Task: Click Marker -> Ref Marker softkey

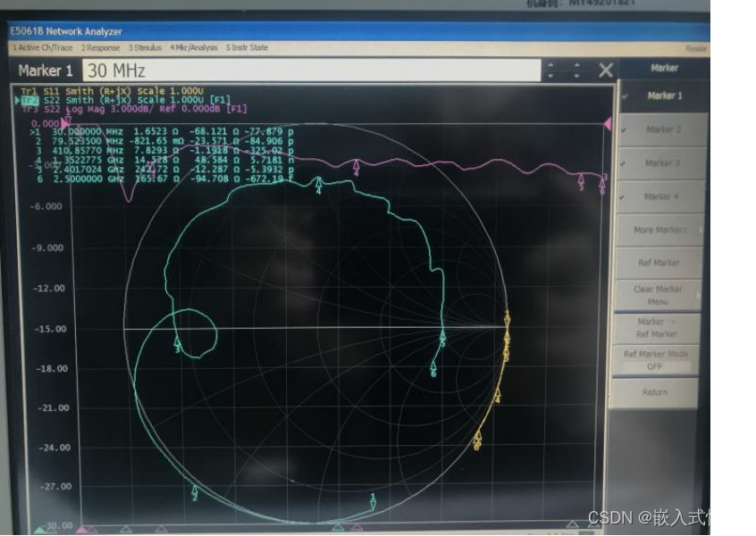Action: 656,328
